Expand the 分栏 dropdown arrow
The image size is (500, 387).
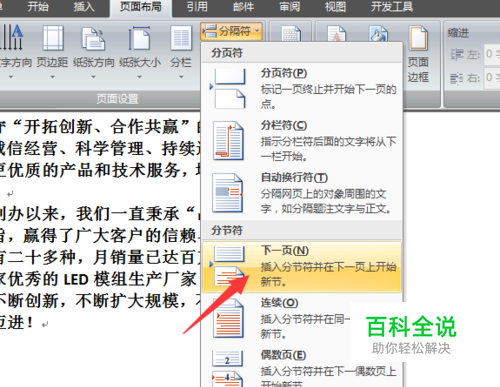coord(181,77)
